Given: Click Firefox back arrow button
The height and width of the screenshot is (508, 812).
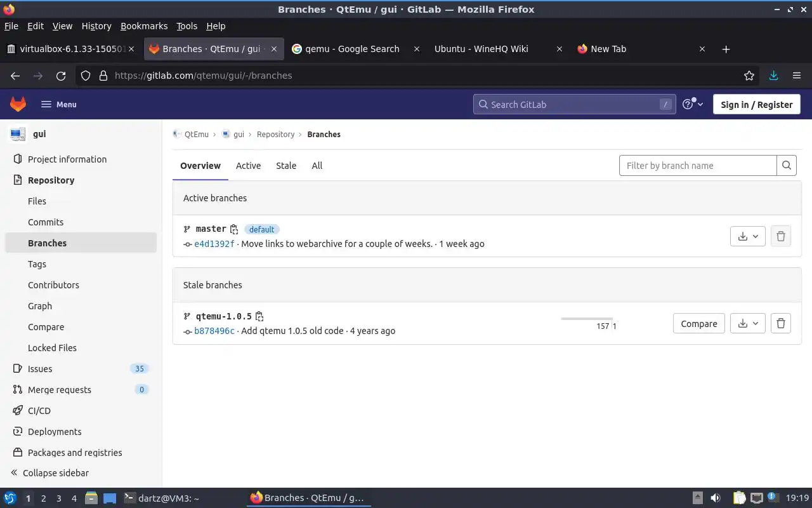Looking at the screenshot, I should [15, 76].
